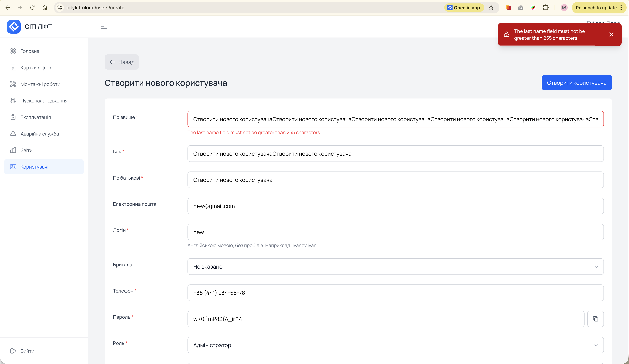Click the camera extension icon
629x364 pixels.
coord(521,8)
